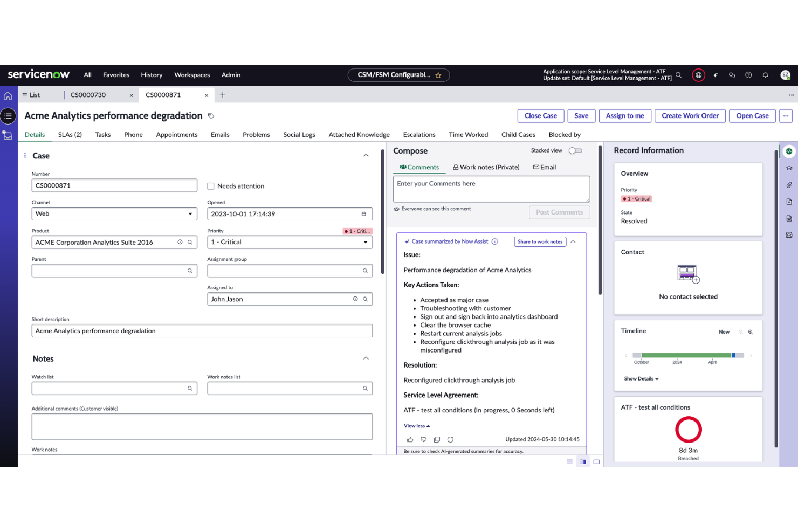798x532 pixels.
Task: Like the Now Assist summary
Action: [x=410, y=439]
